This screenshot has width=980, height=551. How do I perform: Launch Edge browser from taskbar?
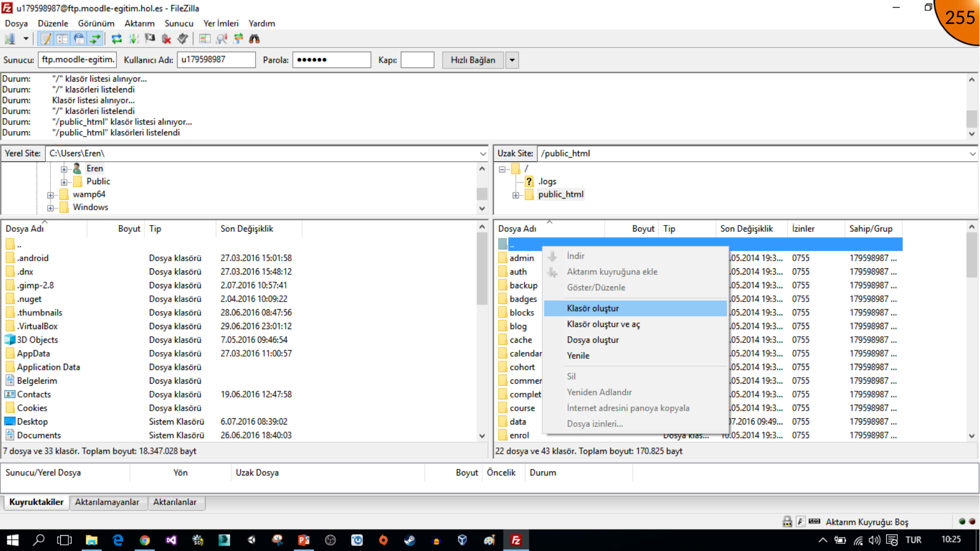pos(118,540)
